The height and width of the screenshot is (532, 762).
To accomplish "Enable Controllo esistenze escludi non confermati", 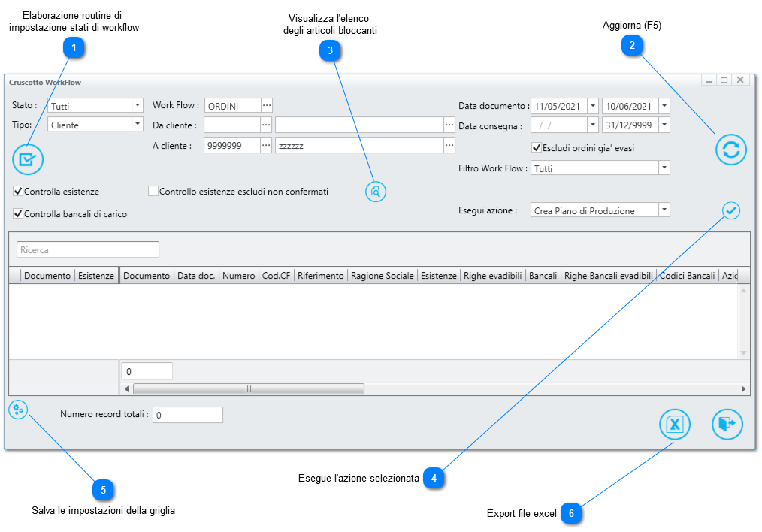I will tap(153, 191).
